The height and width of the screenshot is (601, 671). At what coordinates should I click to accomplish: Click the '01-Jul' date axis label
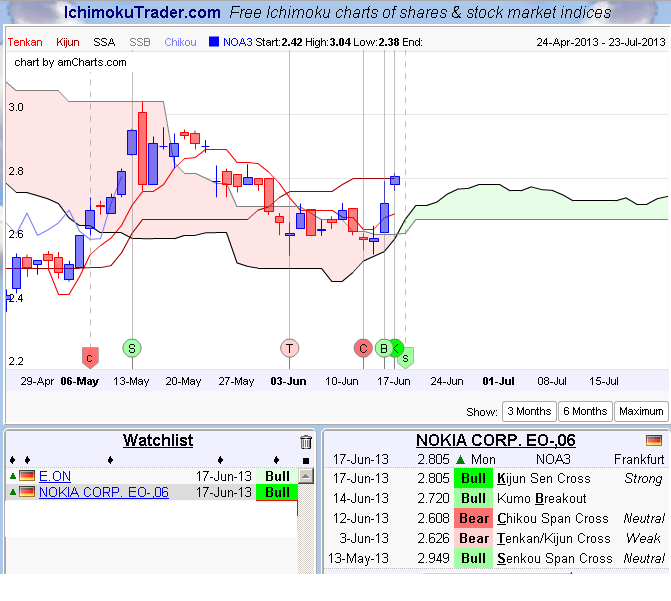click(x=498, y=381)
